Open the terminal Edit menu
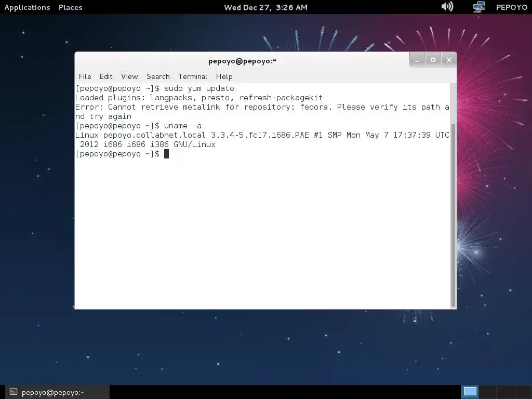The image size is (532, 399). click(x=106, y=76)
